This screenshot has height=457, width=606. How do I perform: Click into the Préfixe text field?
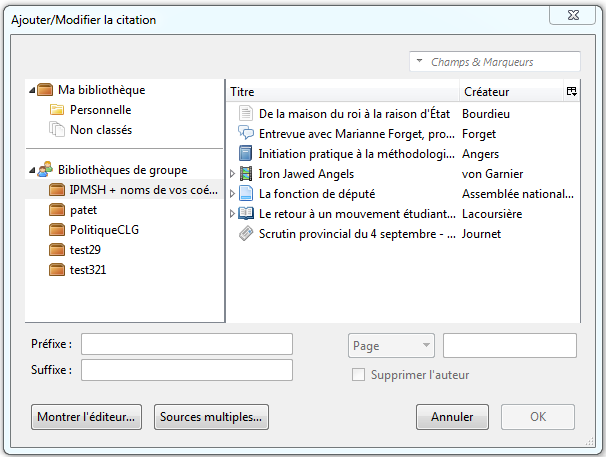pos(187,344)
